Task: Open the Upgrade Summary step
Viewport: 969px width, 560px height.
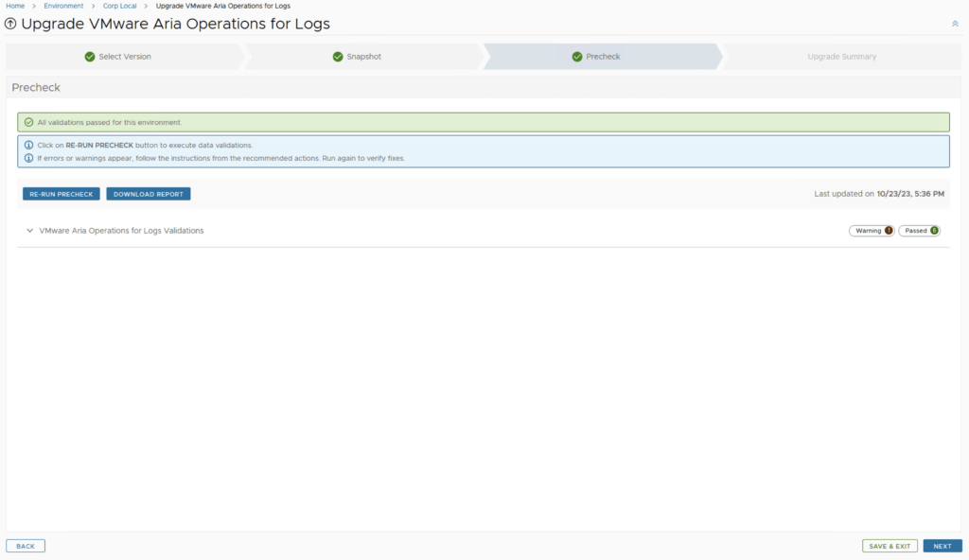Action: (x=841, y=57)
